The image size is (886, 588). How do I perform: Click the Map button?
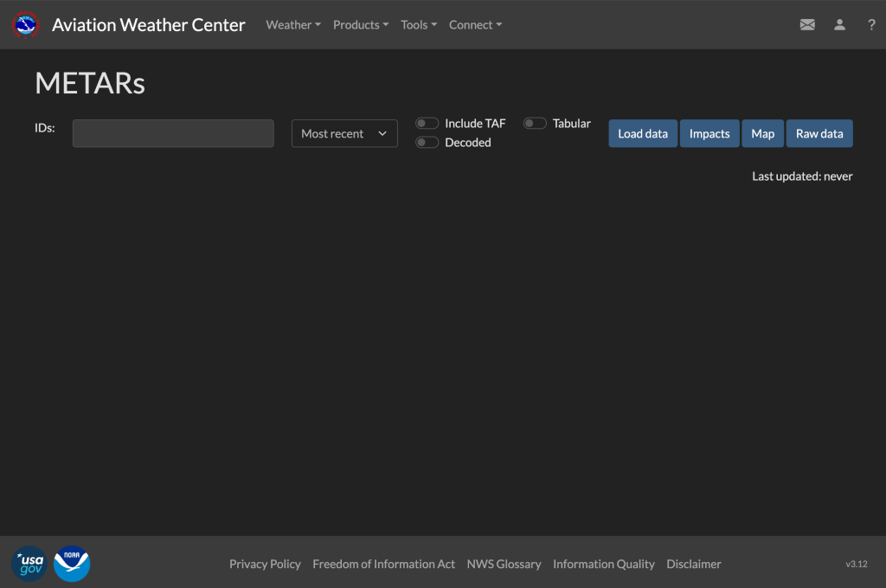(762, 134)
